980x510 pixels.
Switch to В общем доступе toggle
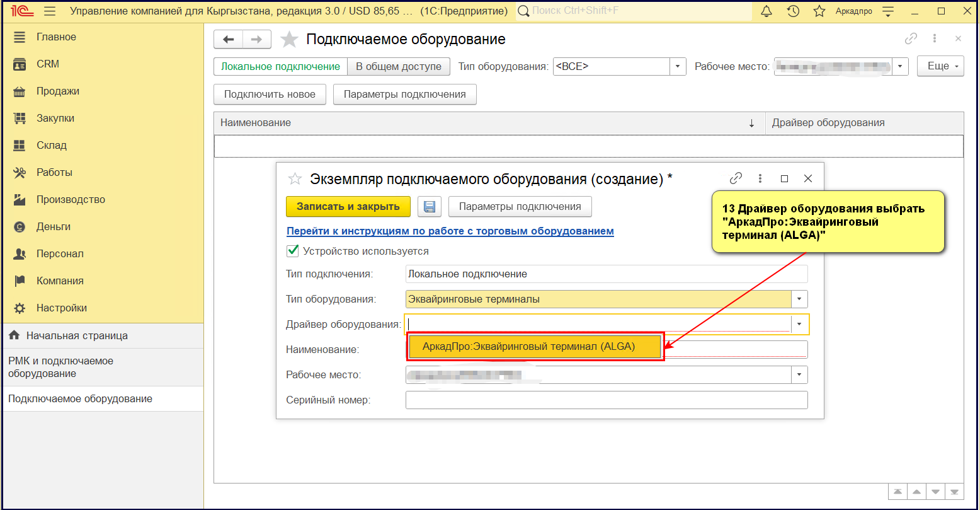click(x=399, y=66)
